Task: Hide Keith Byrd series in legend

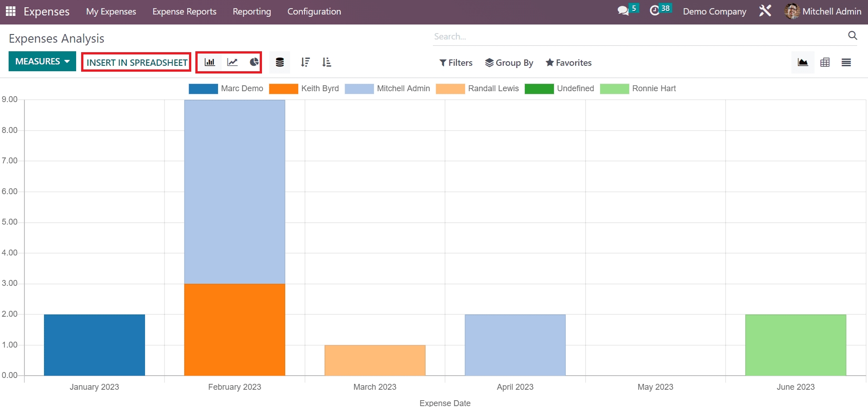Action: coord(320,88)
